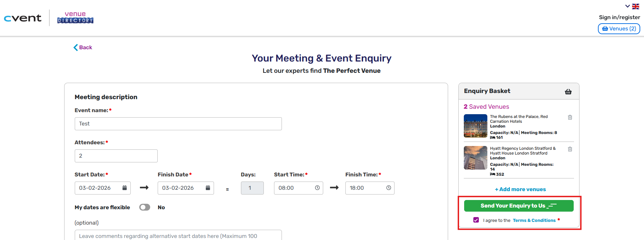Remove Hyatt Regency London Stratford from basket

[x=570, y=149]
